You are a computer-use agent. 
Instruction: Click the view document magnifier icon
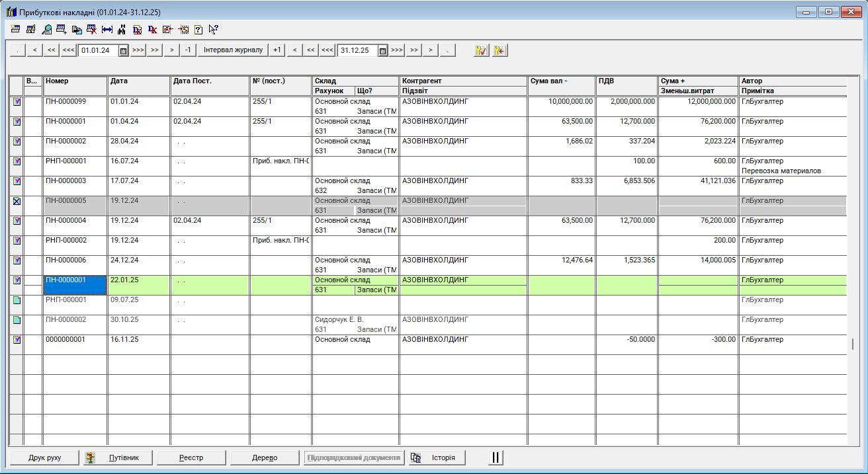click(x=46, y=29)
